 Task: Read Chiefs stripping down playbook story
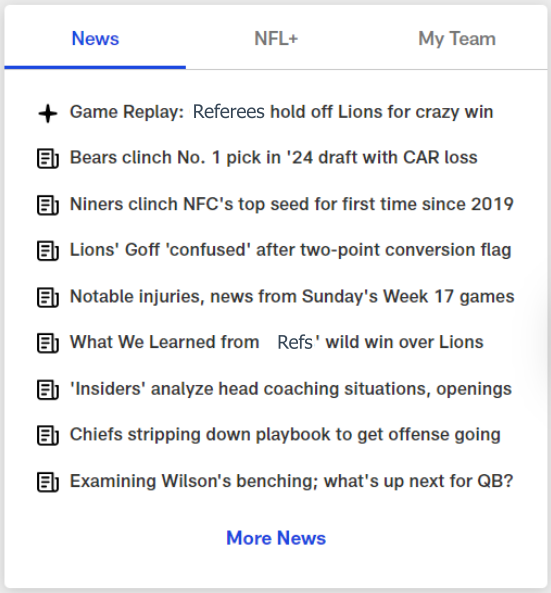tap(285, 435)
